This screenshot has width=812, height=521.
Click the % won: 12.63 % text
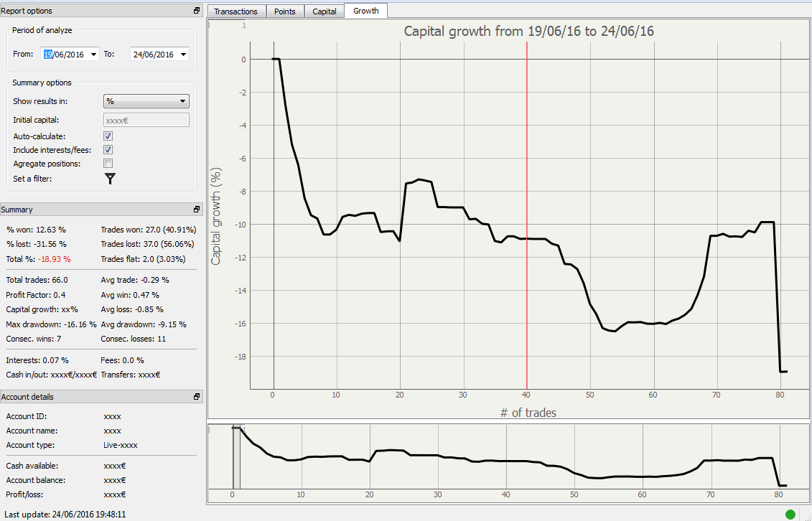pos(36,229)
